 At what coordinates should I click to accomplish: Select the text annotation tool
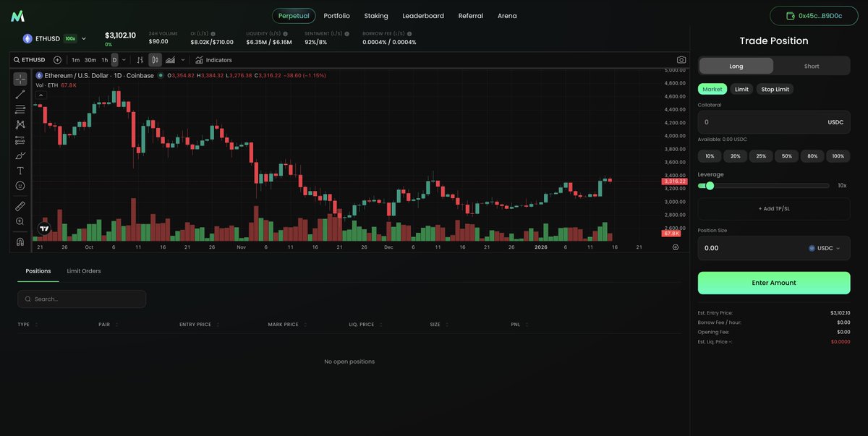coord(20,171)
